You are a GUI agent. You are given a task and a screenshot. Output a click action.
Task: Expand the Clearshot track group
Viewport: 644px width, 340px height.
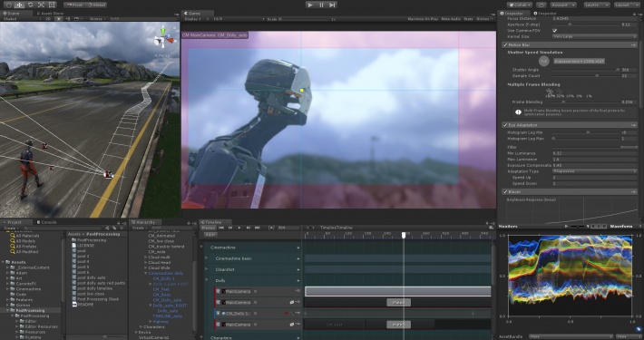[x=207, y=269]
